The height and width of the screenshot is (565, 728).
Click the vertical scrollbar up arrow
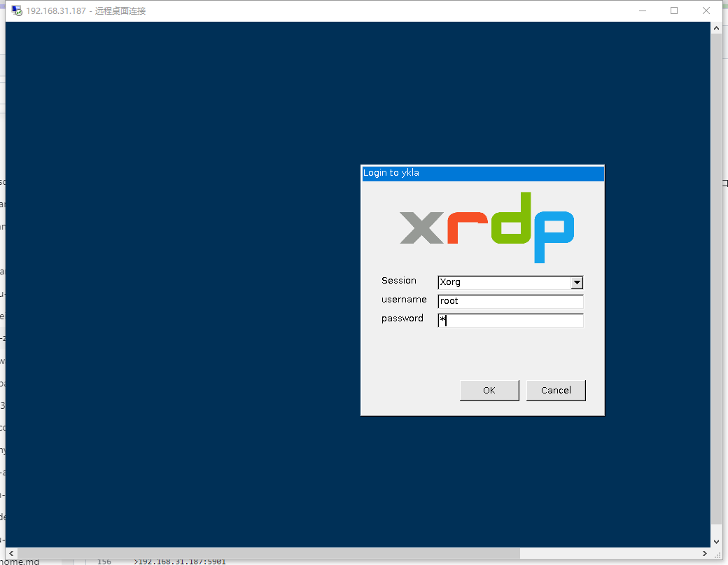click(x=716, y=28)
